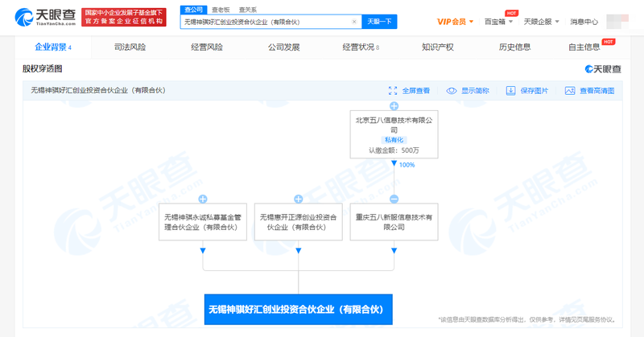The width and height of the screenshot is (644, 337).
Task: Open the VIP会员 dropdown
Action: pos(455,22)
